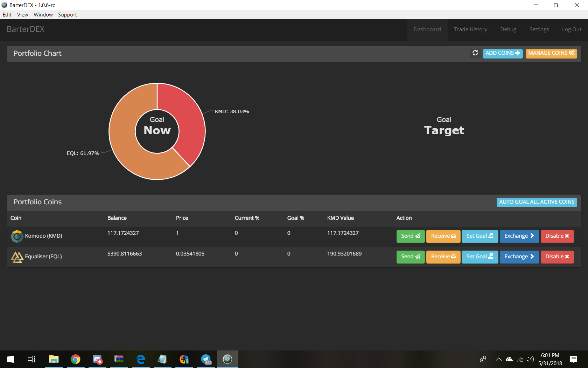Select the price 0.03541805
Screen dimensions: 588x368
[x=190, y=254]
